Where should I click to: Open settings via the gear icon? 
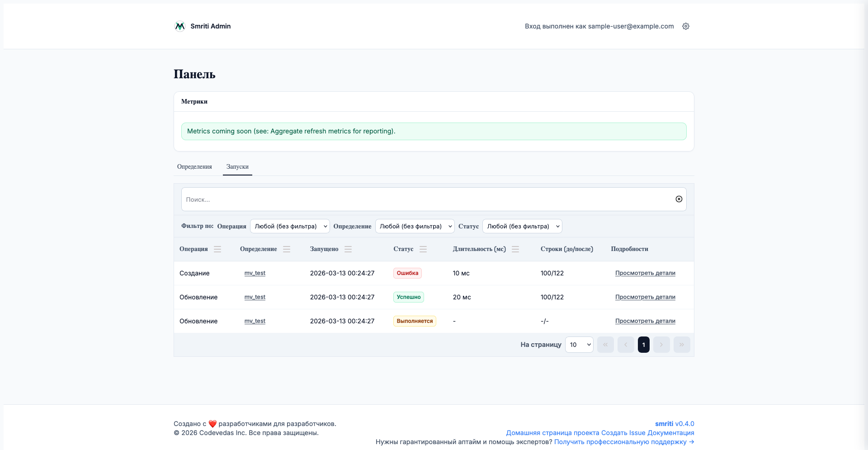point(685,26)
